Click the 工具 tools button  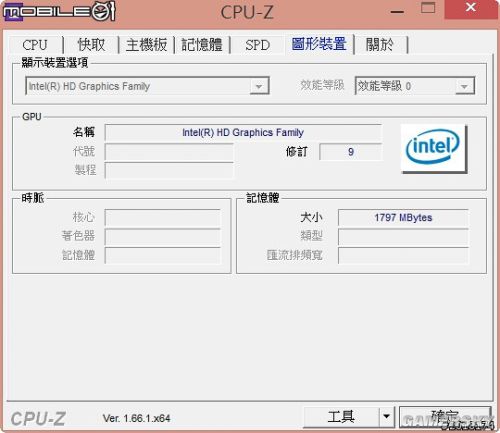(341, 416)
